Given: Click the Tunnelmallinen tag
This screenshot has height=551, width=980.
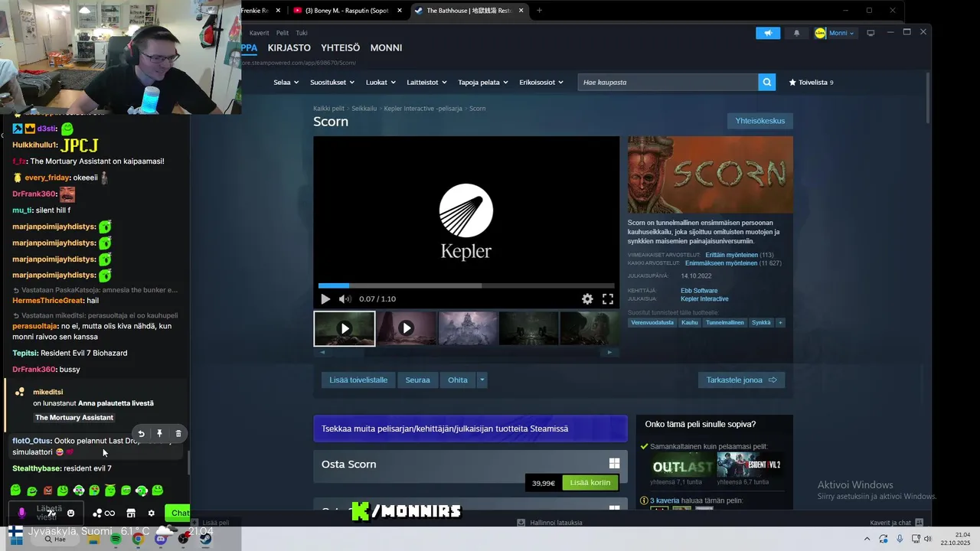Looking at the screenshot, I should (725, 323).
